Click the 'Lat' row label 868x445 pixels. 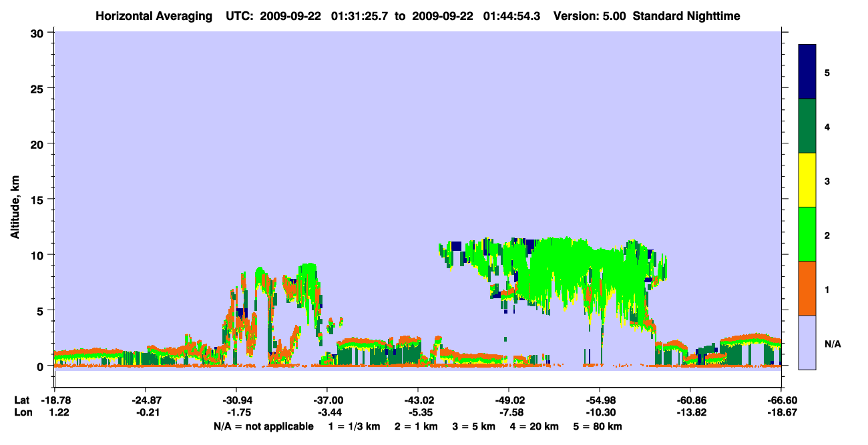point(22,400)
